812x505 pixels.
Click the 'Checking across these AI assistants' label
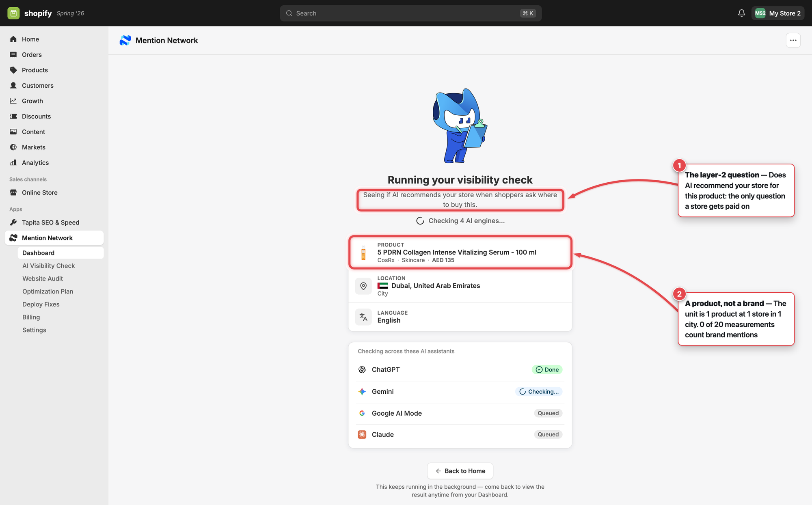coord(406,351)
